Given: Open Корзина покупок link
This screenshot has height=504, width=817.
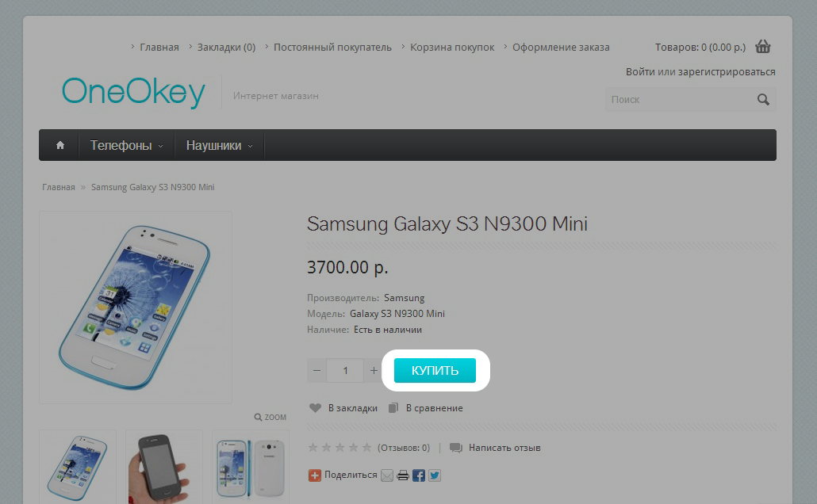Looking at the screenshot, I should pos(452,47).
